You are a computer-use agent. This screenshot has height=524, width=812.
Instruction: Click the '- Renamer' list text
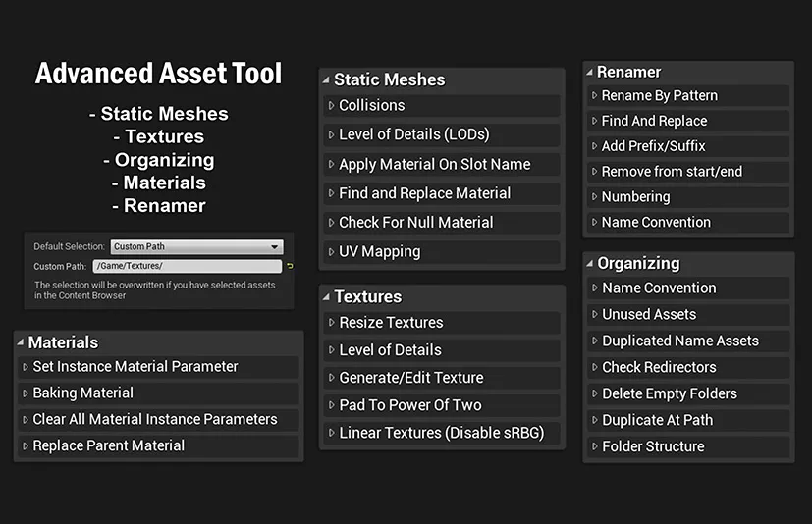(x=158, y=205)
